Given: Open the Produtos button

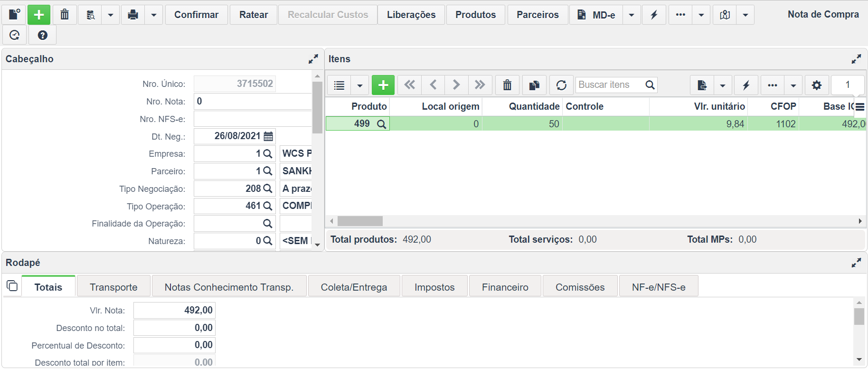Looking at the screenshot, I should click(x=476, y=15).
